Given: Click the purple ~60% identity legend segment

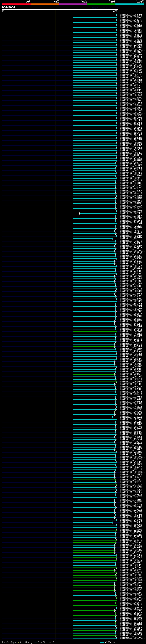Looking at the screenshot, I should pos(73,4).
